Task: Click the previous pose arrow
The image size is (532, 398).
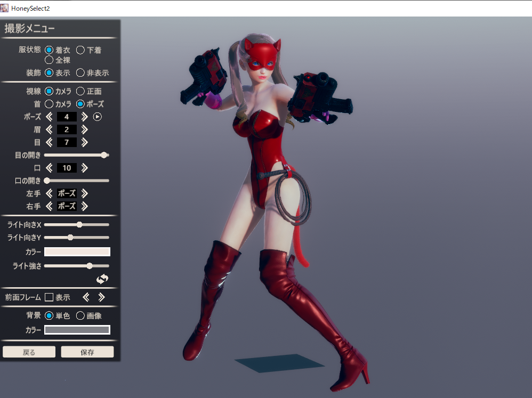Action: coord(49,117)
